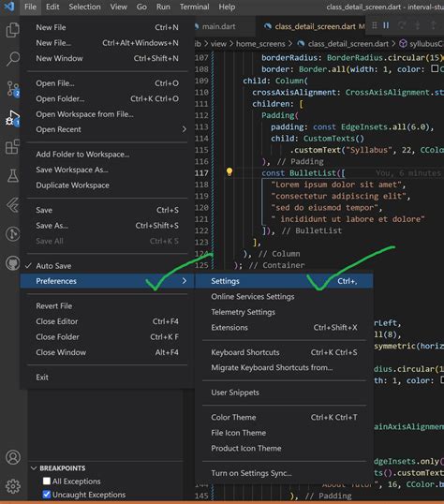Select Open Workspace from File...

pyautogui.click(x=108, y=114)
